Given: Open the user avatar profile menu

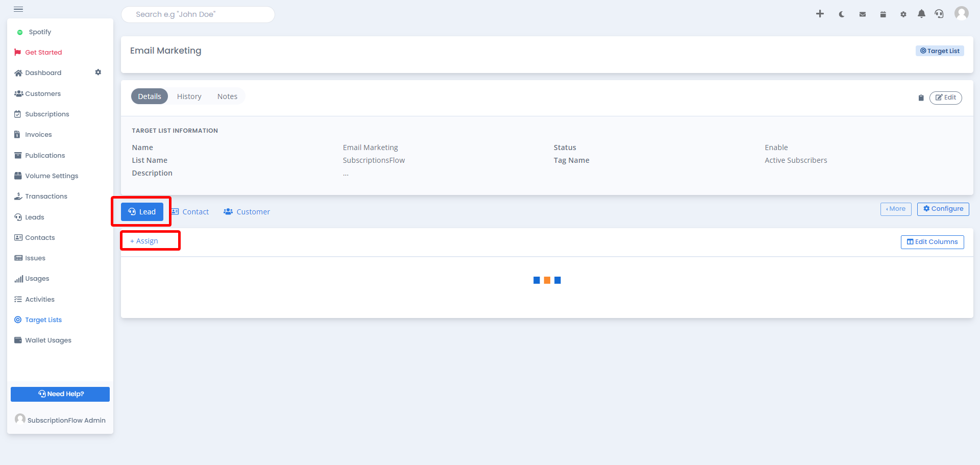Looking at the screenshot, I should [x=962, y=13].
